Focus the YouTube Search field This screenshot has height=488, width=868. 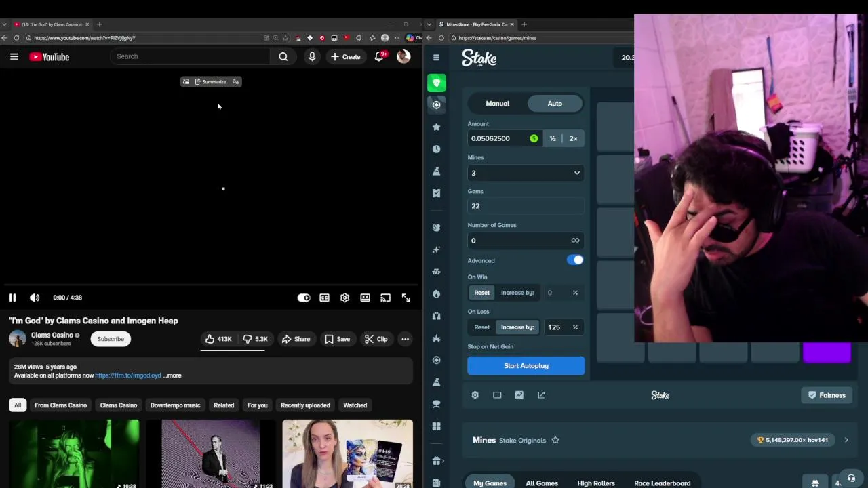190,56
